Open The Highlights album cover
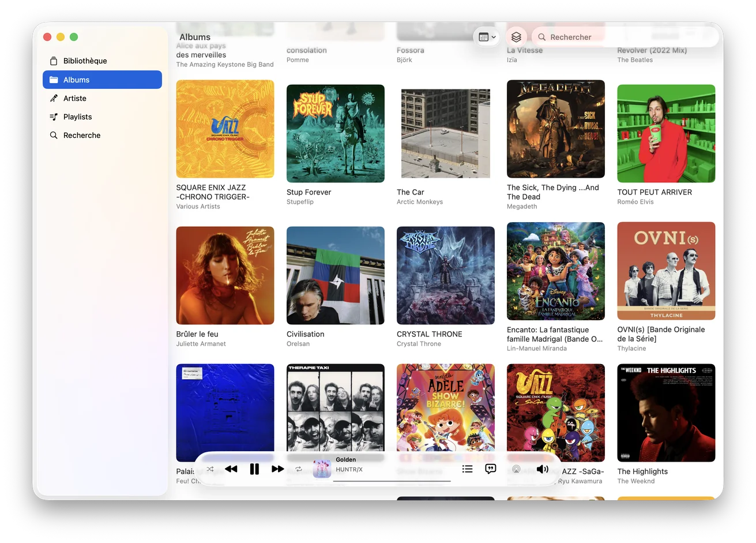Viewport: 756px width, 543px height. (666, 413)
